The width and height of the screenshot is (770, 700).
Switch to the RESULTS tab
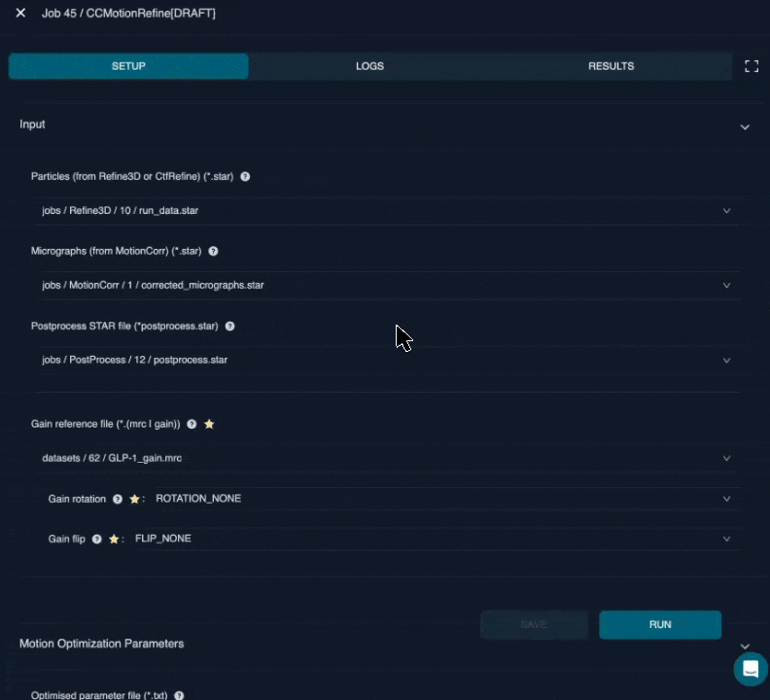611,66
